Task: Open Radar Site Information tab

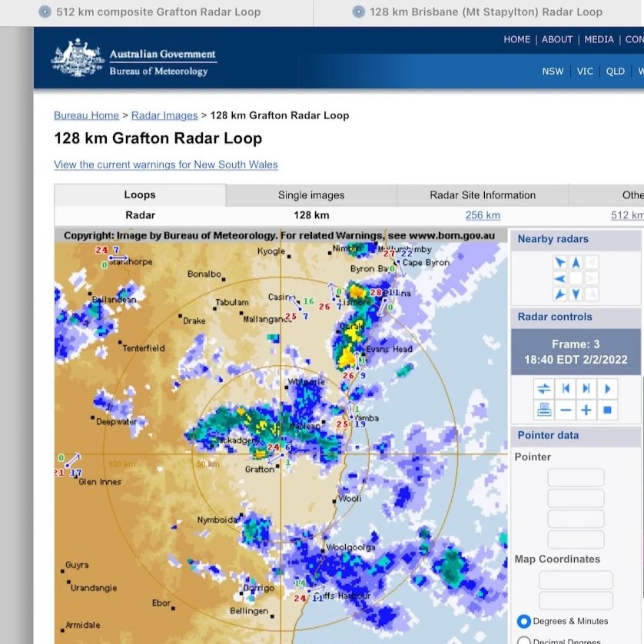Action: click(x=483, y=195)
